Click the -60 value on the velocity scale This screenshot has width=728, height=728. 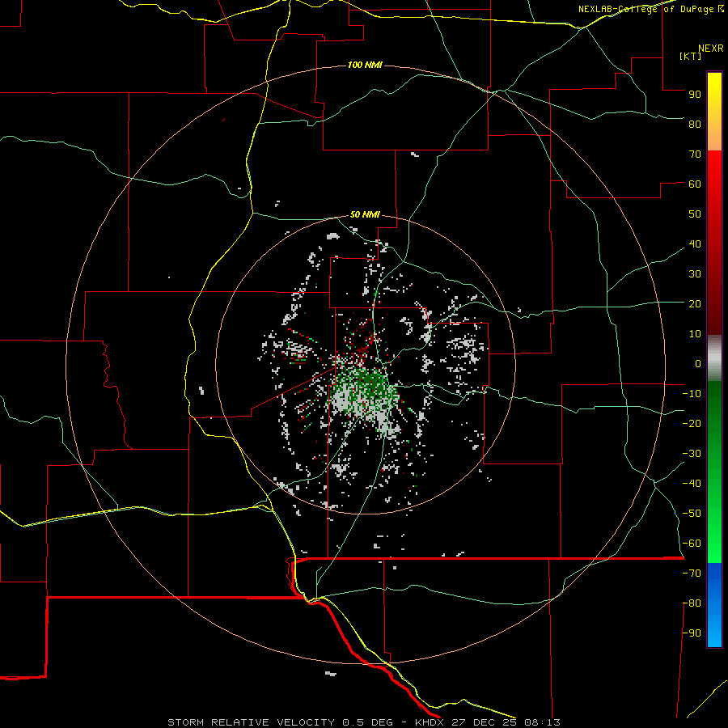[692, 544]
